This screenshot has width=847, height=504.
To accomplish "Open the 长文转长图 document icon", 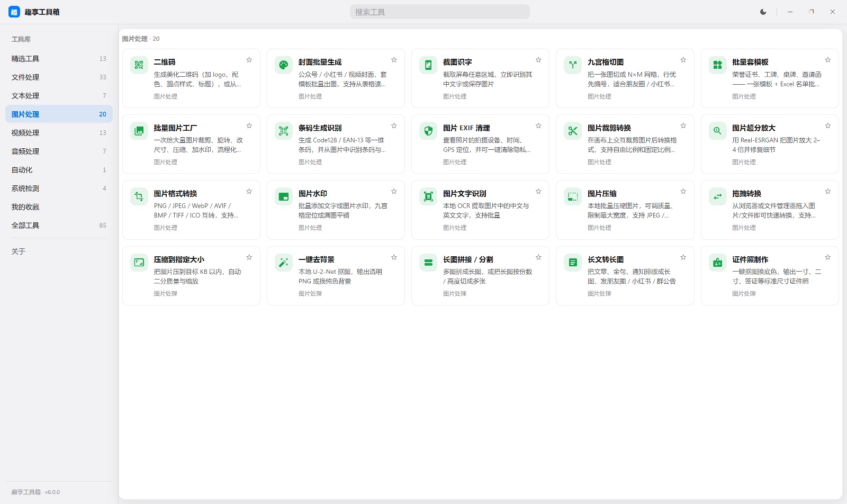I will coord(573,262).
